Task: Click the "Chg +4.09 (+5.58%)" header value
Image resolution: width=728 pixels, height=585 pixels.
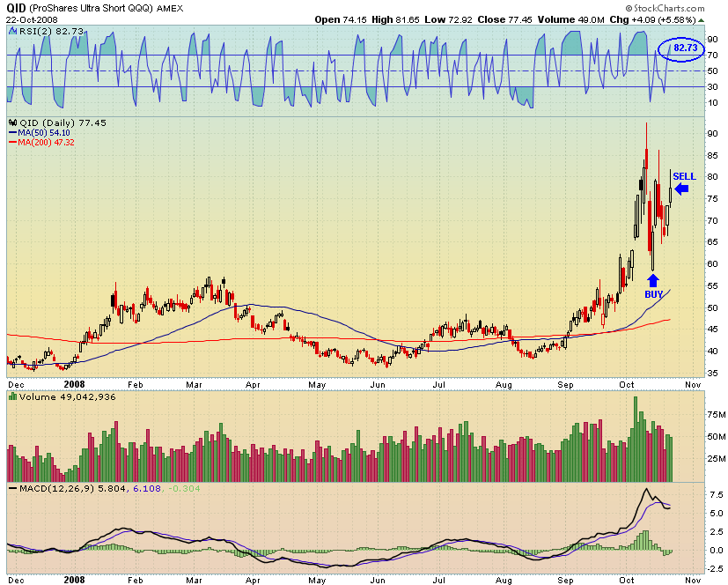Action: pyautogui.click(x=653, y=19)
